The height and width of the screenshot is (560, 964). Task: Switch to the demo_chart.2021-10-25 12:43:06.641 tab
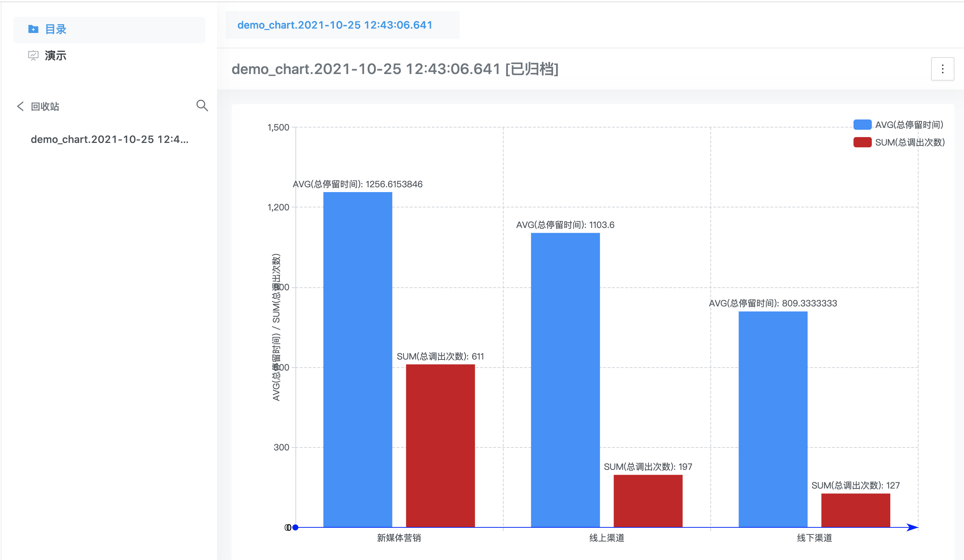pyautogui.click(x=342, y=25)
